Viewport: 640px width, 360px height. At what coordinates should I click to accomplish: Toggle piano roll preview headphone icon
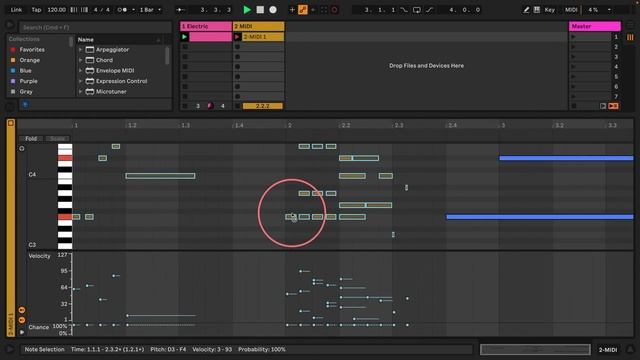(22, 149)
